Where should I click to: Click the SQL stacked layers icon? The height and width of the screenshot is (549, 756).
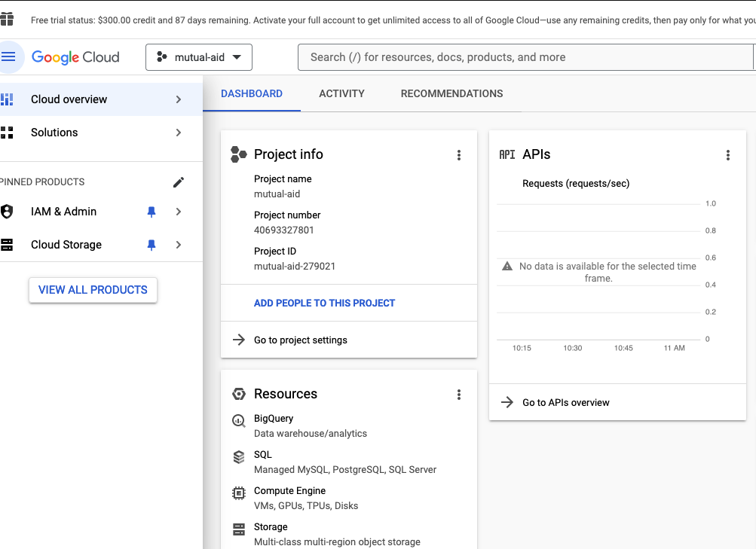tap(239, 456)
